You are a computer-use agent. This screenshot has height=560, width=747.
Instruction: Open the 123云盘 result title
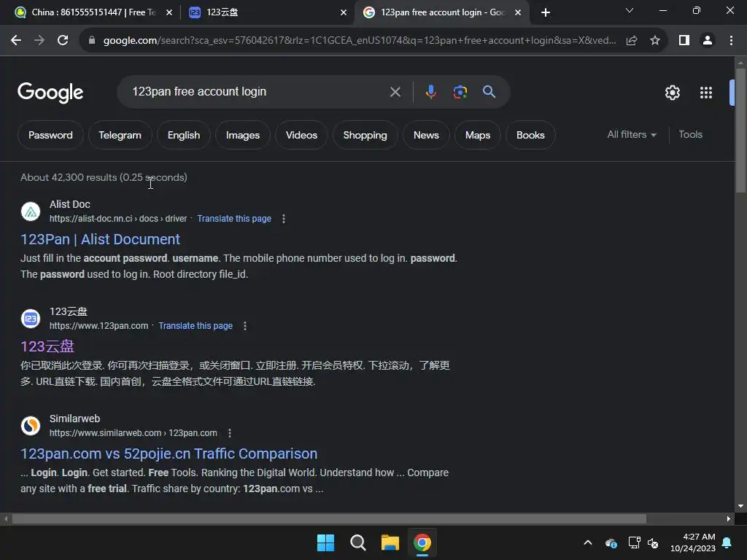47,346
